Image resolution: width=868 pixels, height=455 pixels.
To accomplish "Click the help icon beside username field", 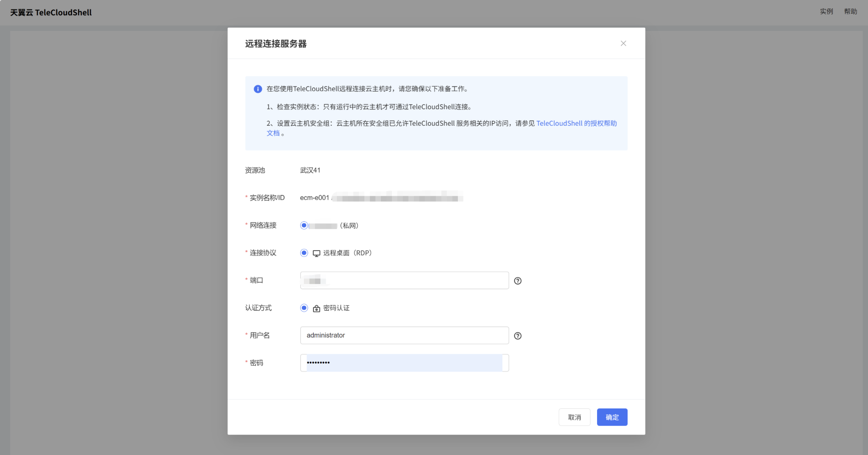I will pyautogui.click(x=518, y=336).
